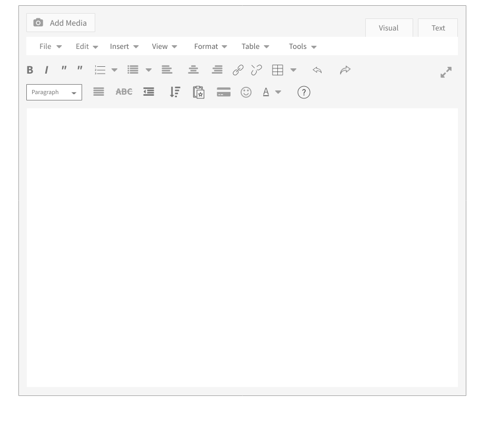Insert a Read More tag
The width and height of the screenshot is (500, 448).
click(x=223, y=92)
